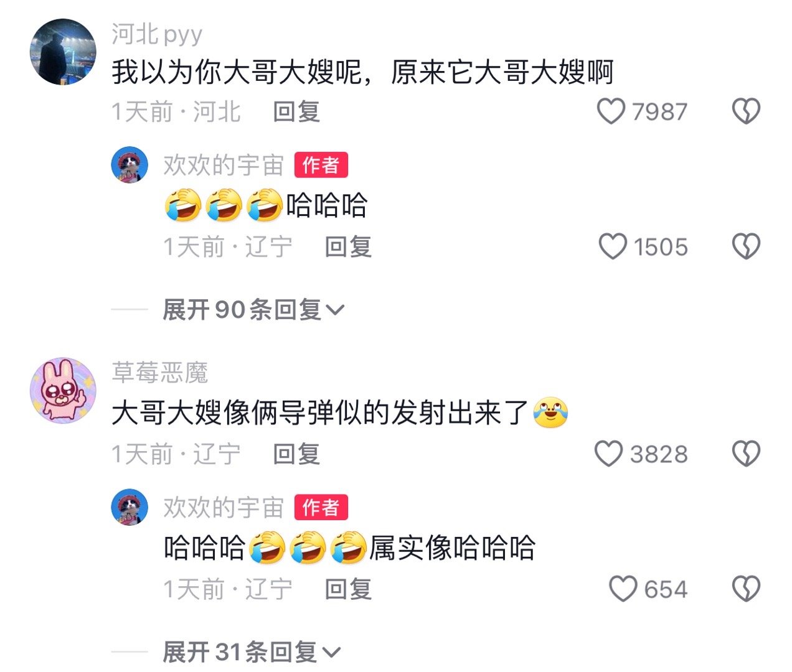
Task: Reply to the author's 属实像哈哈哈 comment
Action: click(x=348, y=589)
